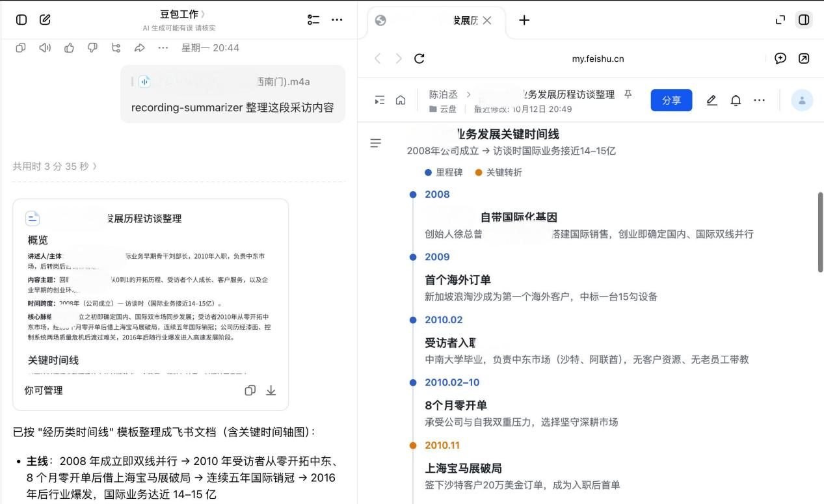This screenshot has width=824, height=504.
Task: Open more actions for the message
Action: (x=163, y=47)
